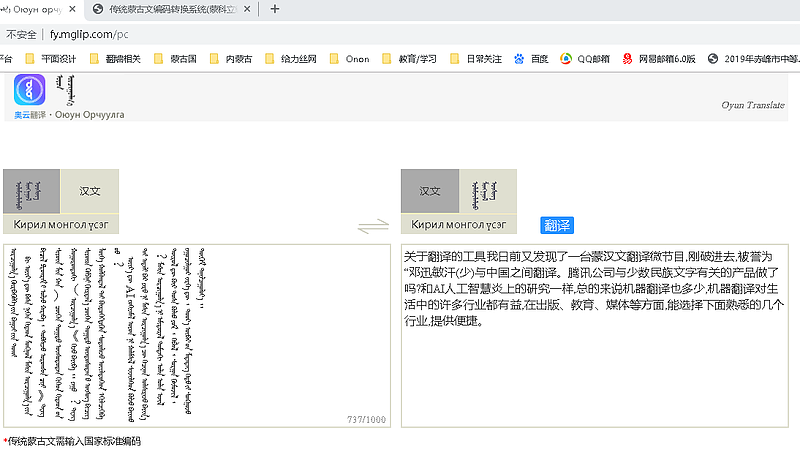This screenshot has width=800, height=455.
Task: Click the Оюун Орчуулга header text
Action: pos(89,115)
